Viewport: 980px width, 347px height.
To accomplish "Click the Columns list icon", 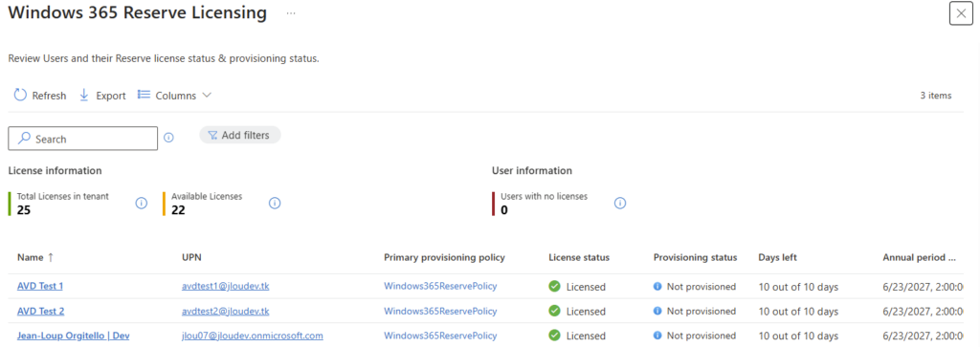I will [144, 95].
